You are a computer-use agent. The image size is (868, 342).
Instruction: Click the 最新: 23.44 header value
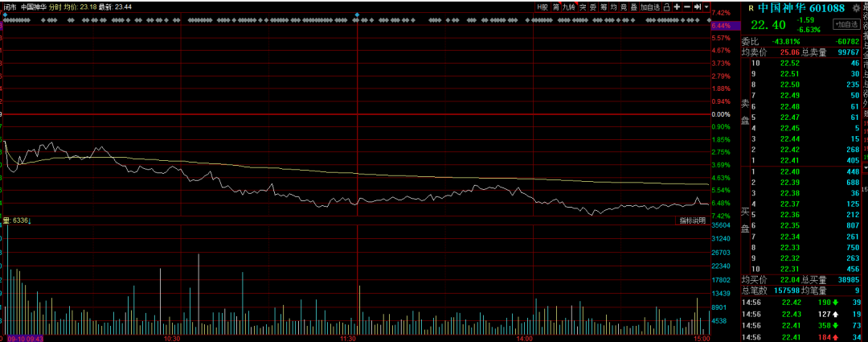pyautogui.click(x=116, y=7)
